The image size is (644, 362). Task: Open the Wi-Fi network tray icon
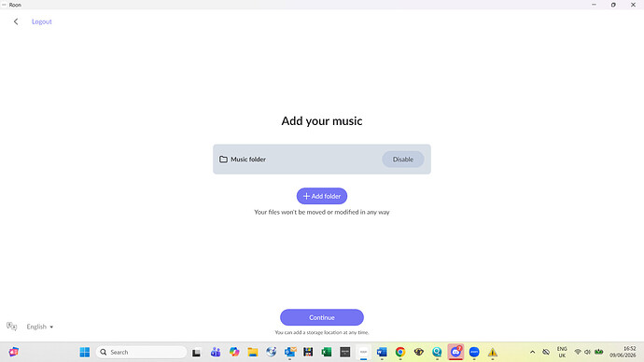coord(578,352)
